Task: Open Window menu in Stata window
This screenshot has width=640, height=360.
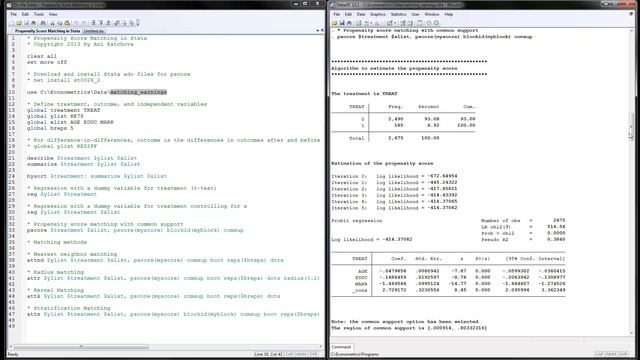Action: point(432,14)
